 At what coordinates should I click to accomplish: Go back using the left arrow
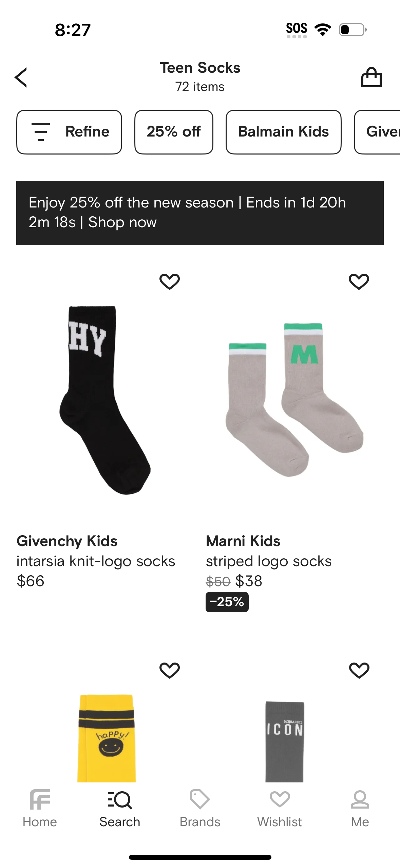(x=21, y=77)
